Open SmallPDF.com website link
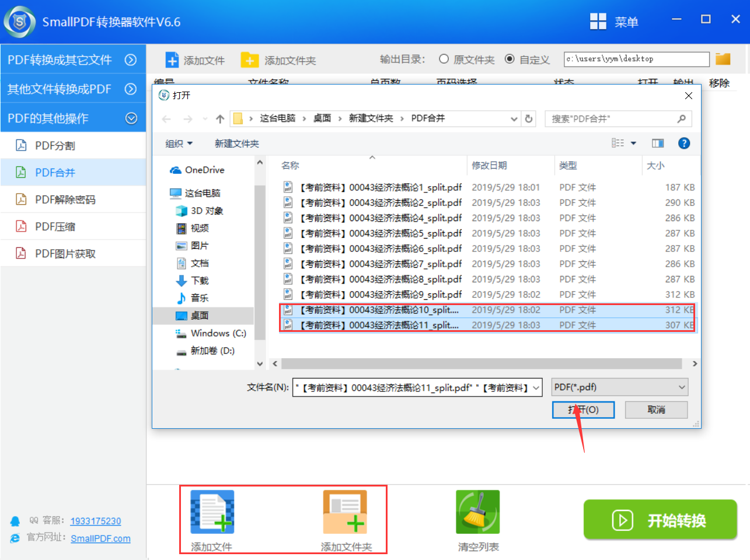Screen dimensions: 750x560 (x=100, y=538)
